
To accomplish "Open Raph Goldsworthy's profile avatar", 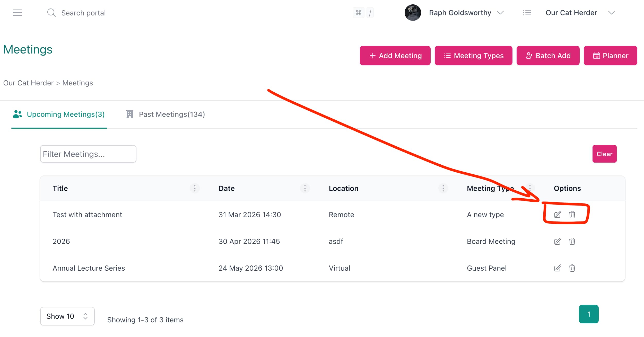I will point(413,12).
